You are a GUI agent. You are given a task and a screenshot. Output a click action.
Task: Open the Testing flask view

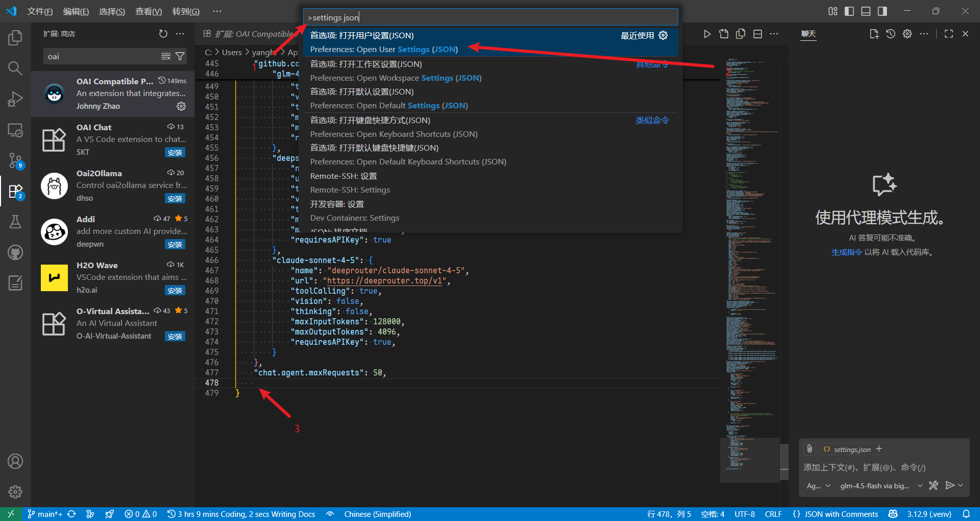[x=15, y=221]
